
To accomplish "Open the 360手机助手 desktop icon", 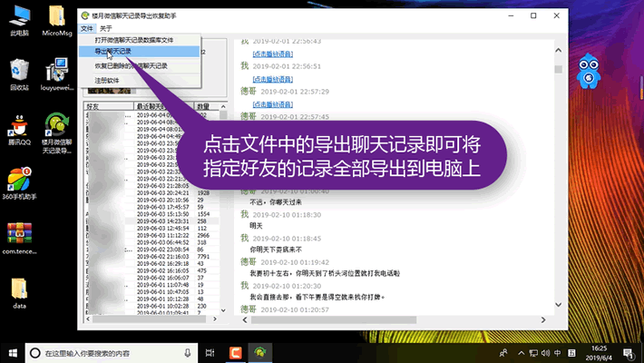I will (x=19, y=183).
